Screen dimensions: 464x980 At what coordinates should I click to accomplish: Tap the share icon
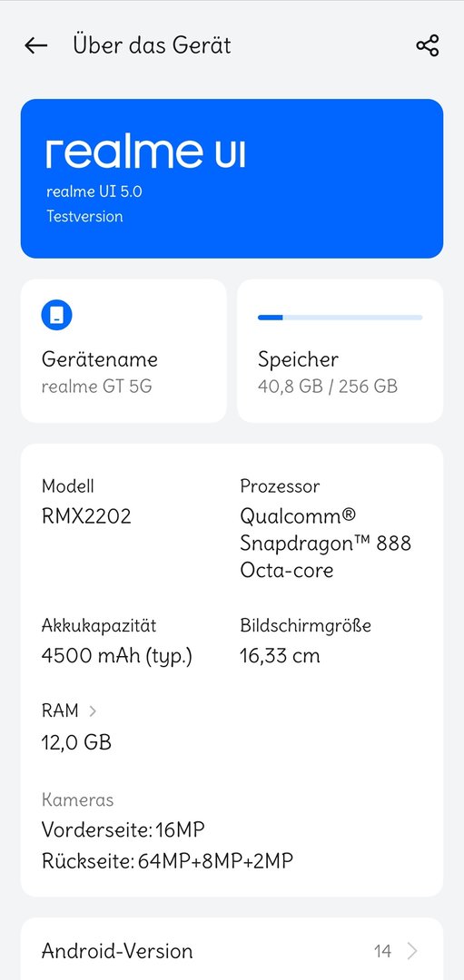pyautogui.click(x=428, y=45)
